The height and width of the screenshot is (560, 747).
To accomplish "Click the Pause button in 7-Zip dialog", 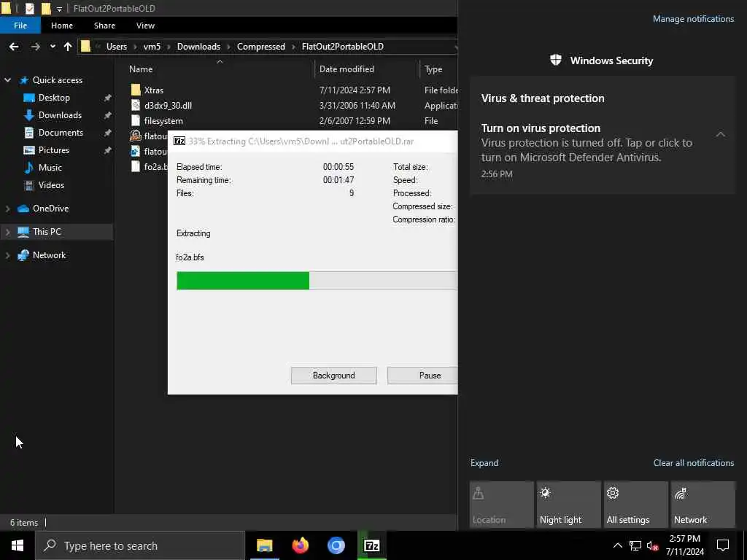I will [422, 376].
